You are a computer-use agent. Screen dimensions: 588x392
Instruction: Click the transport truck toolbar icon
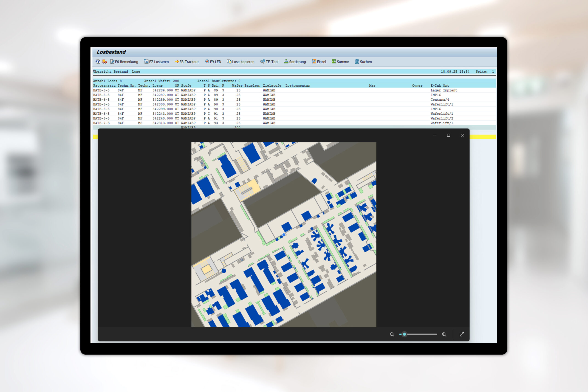pos(105,62)
